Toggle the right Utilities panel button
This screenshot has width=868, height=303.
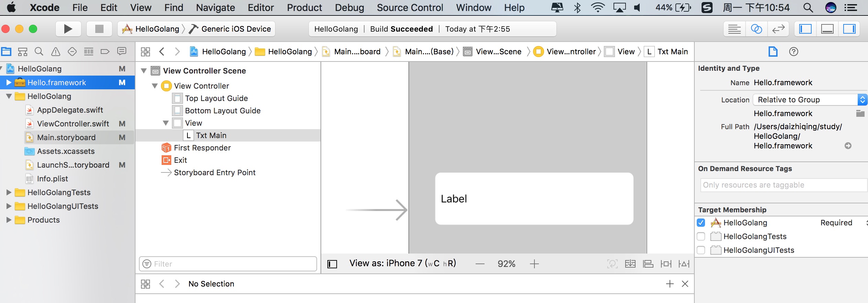(849, 29)
